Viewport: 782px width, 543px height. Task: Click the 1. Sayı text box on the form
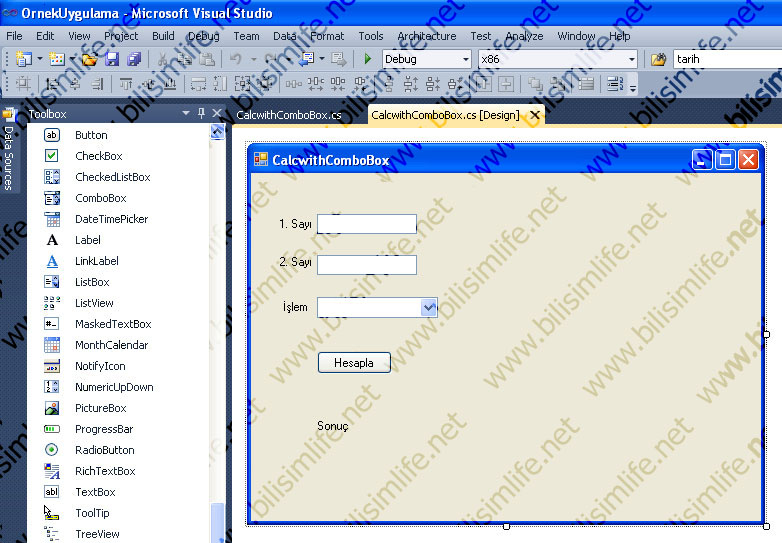[x=367, y=224]
